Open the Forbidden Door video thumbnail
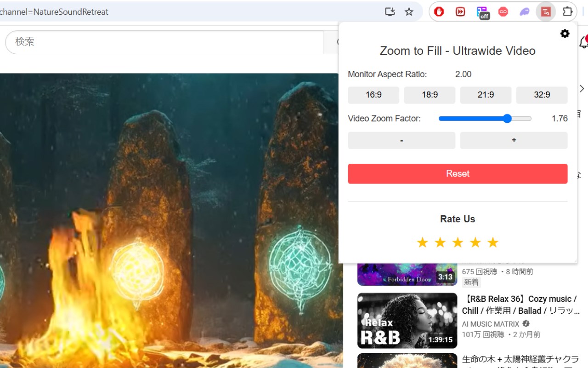The width and height of the screenshot is (588, 368). coord(407,274)
